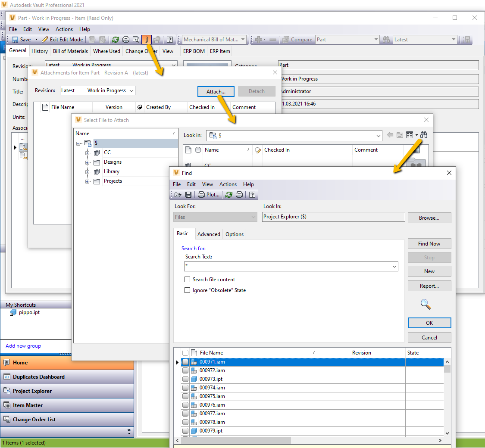Click the Attachments paperclip toolbar icon

click(147, 39)
